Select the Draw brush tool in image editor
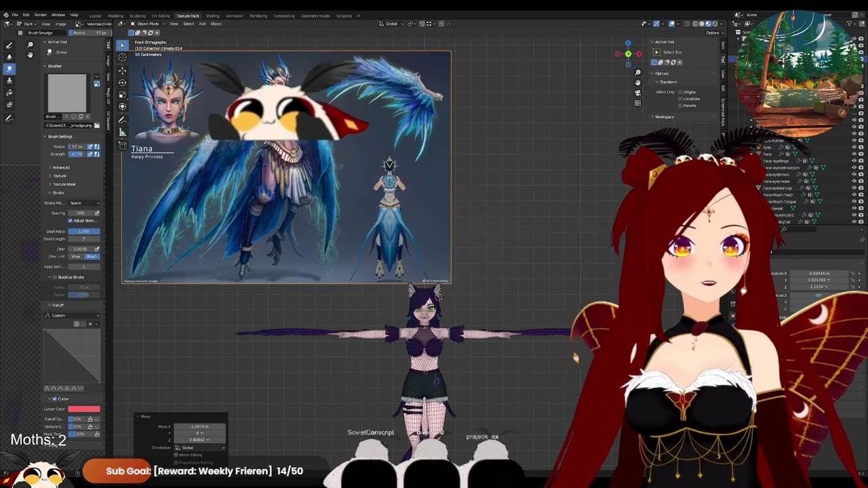Viewport: 868px width, 488px height. click(9, 45)
